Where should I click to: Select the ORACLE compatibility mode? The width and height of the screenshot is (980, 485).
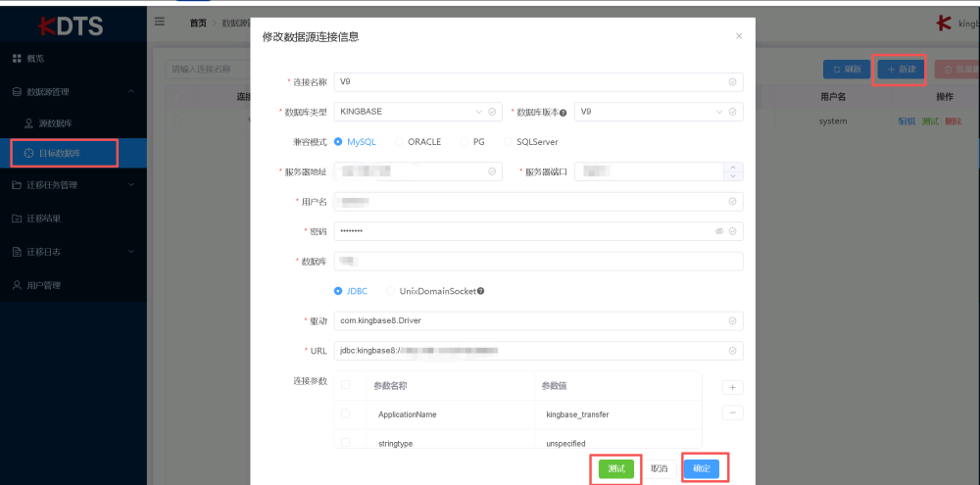click(418, 142)
